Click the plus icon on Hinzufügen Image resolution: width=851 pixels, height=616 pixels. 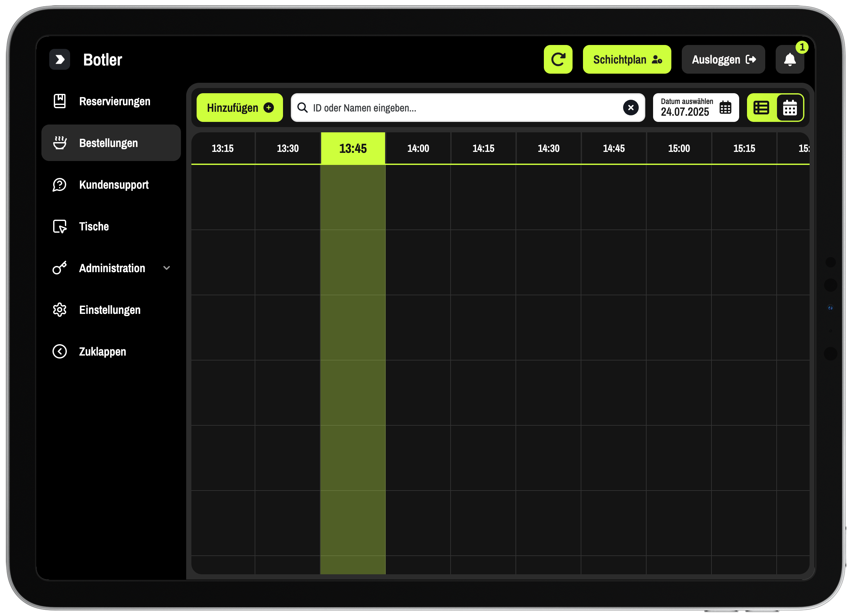(269, 108)
